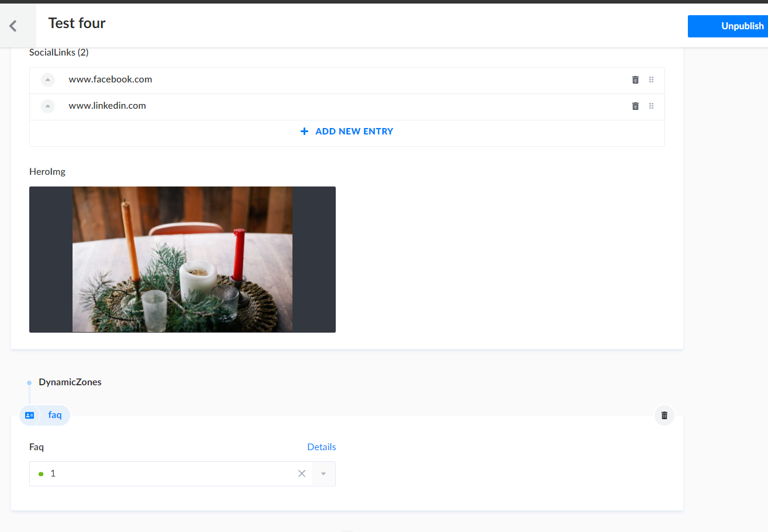Click the Faq field label
The image size is (768, 532).
point(36,447)
